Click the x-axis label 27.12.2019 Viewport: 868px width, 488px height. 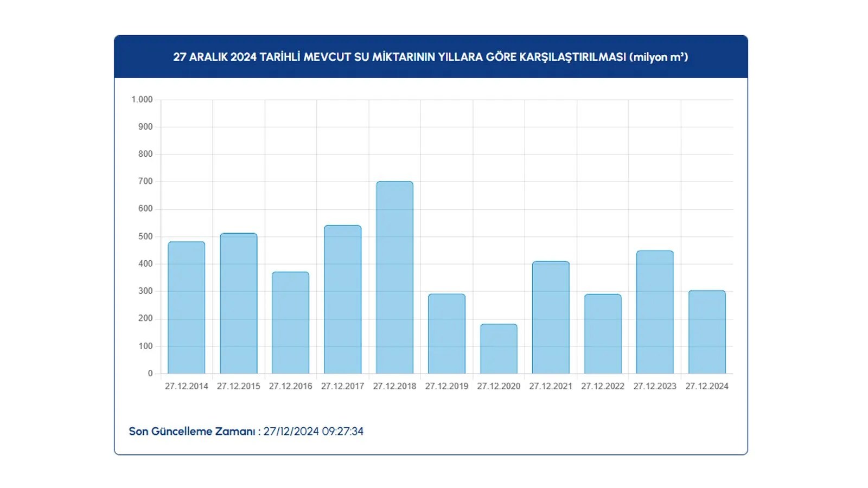pos(447,386)
